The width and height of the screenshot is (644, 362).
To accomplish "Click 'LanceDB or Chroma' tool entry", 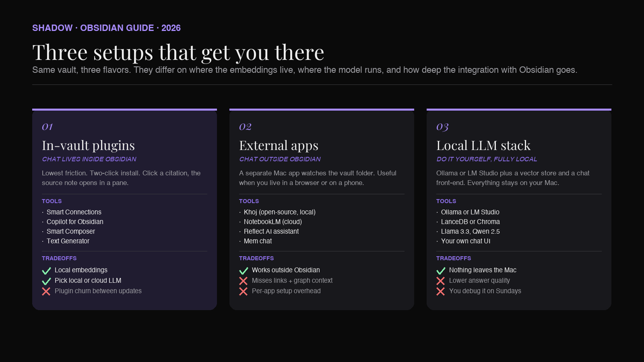I will point(471,222).
